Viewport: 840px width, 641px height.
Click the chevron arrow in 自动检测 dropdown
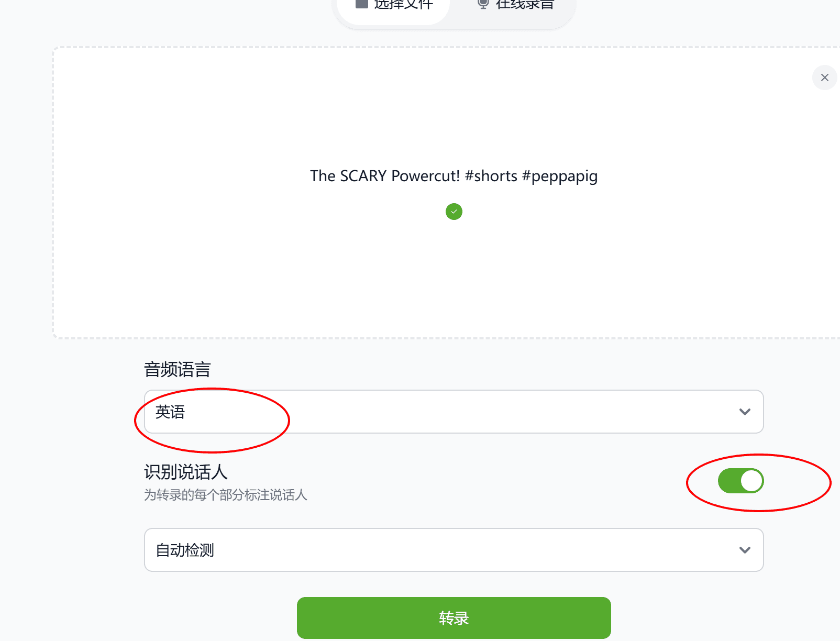(x=745, y=550)
